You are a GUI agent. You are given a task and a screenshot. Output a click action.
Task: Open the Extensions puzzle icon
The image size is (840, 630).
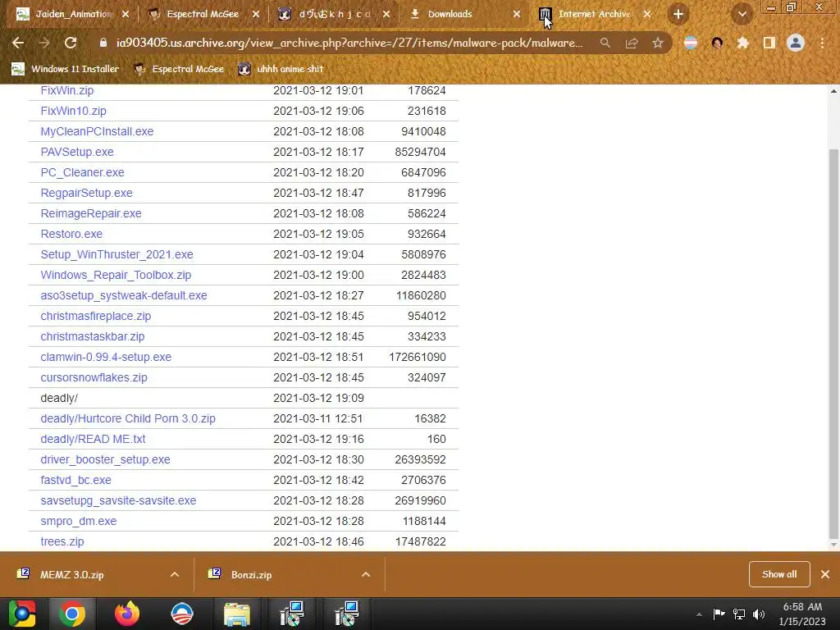[x=742, y=43]
